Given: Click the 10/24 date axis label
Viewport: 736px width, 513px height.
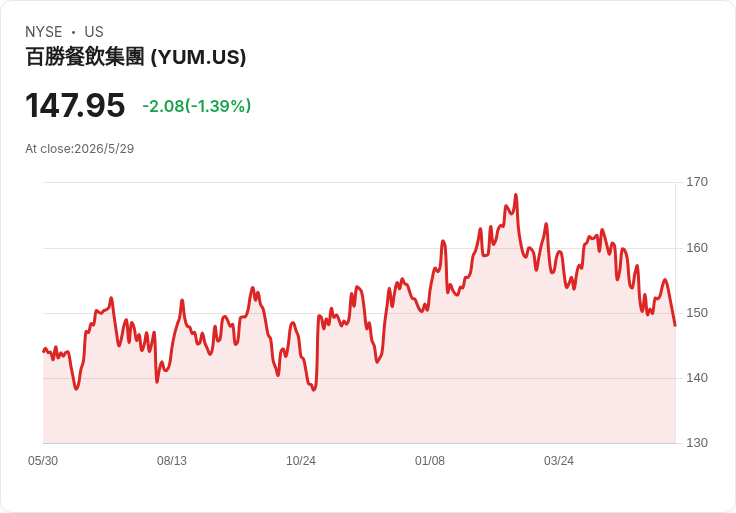Looking at the screenshot, I should point(301,460).
